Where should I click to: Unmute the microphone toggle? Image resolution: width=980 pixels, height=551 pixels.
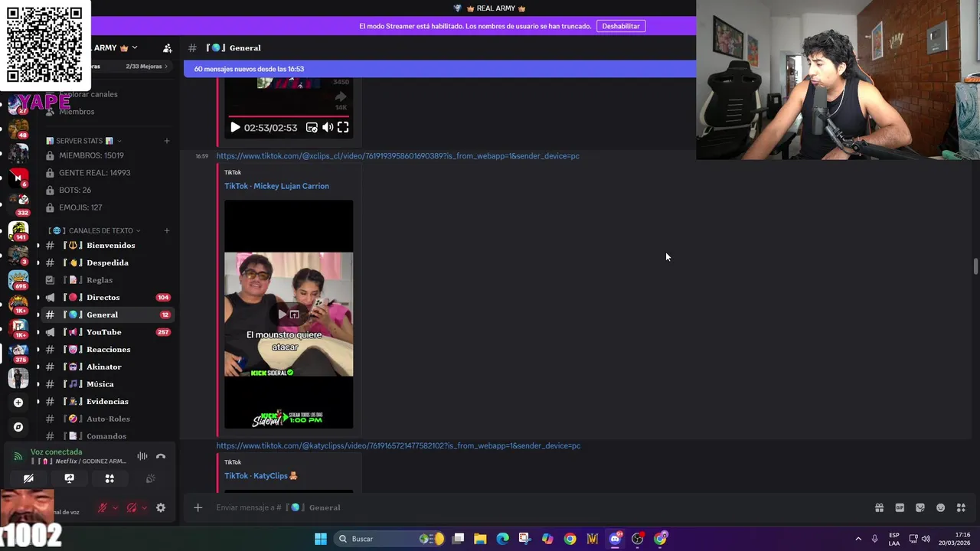[102, 507]
